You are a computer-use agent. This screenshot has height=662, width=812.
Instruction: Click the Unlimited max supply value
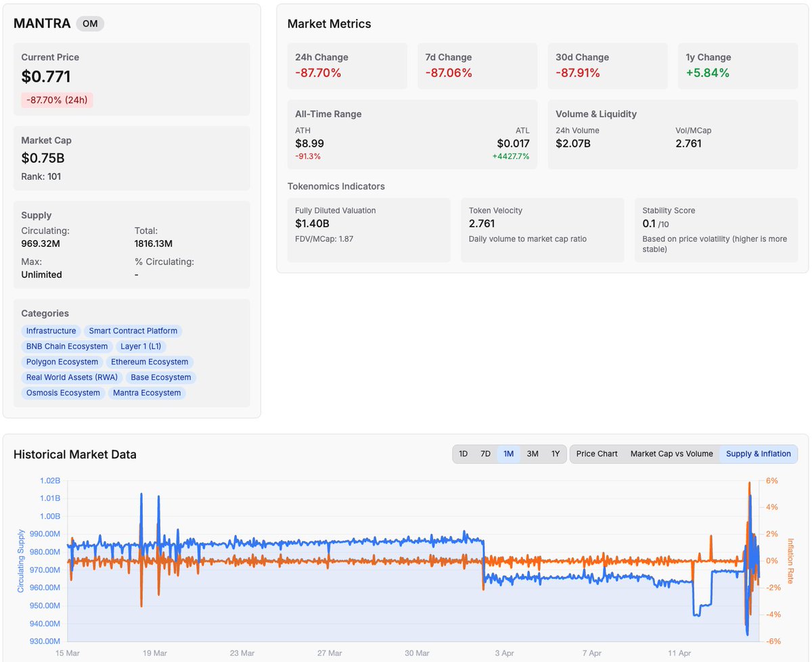pos(41,275)
